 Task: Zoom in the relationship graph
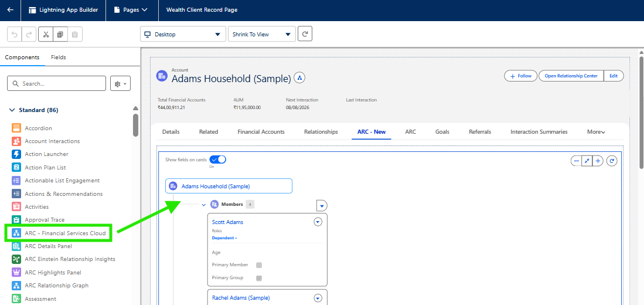[598, 161]
